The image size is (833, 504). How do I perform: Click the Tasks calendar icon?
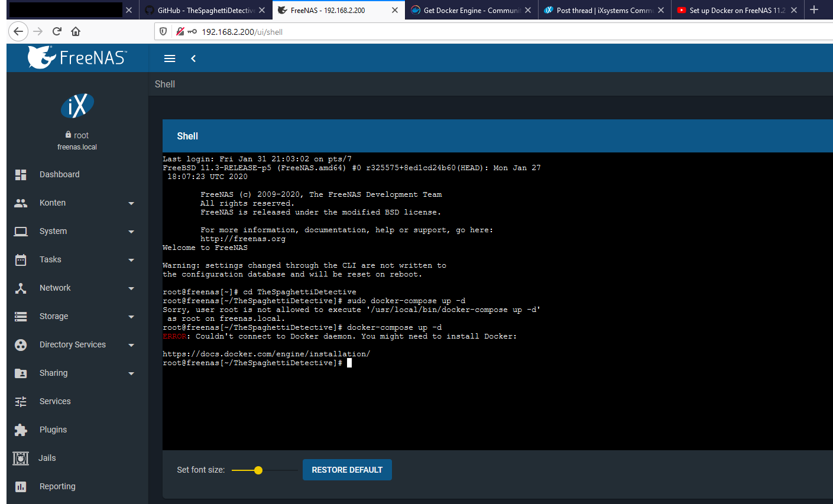21,259
